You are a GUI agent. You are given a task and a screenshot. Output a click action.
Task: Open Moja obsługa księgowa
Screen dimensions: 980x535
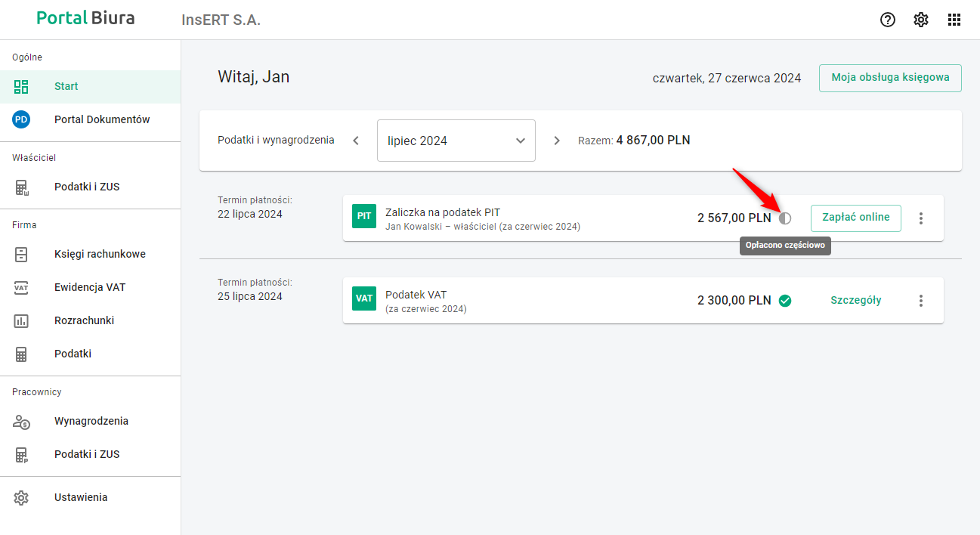point(890,78)
